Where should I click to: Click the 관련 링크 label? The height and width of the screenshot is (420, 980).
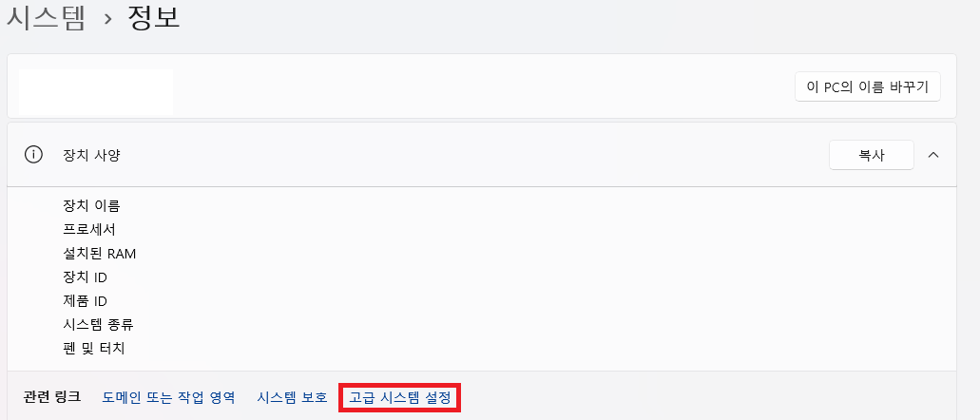coord(52,397)
